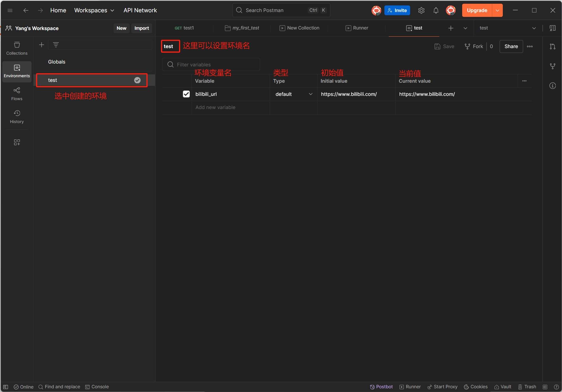562x392 pixels.
Task: Click the Add new variable cell
Action: tap(231, 107)
